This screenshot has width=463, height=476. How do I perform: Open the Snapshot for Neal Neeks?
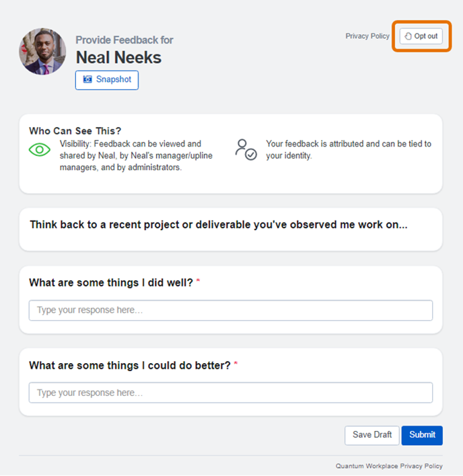point(107,80)
